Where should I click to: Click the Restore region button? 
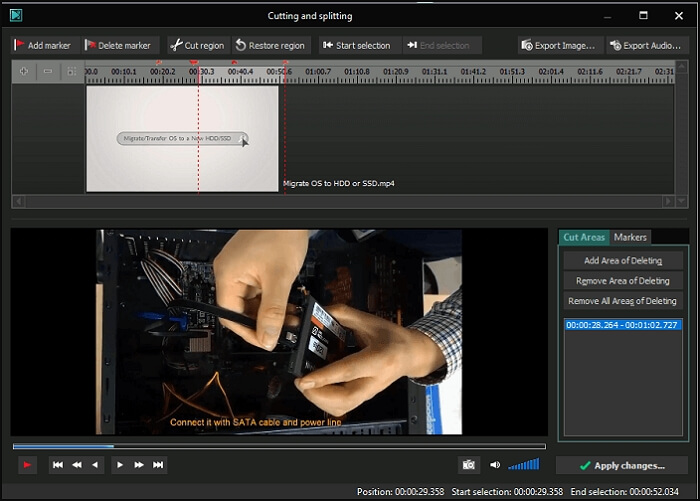[270, 45]
